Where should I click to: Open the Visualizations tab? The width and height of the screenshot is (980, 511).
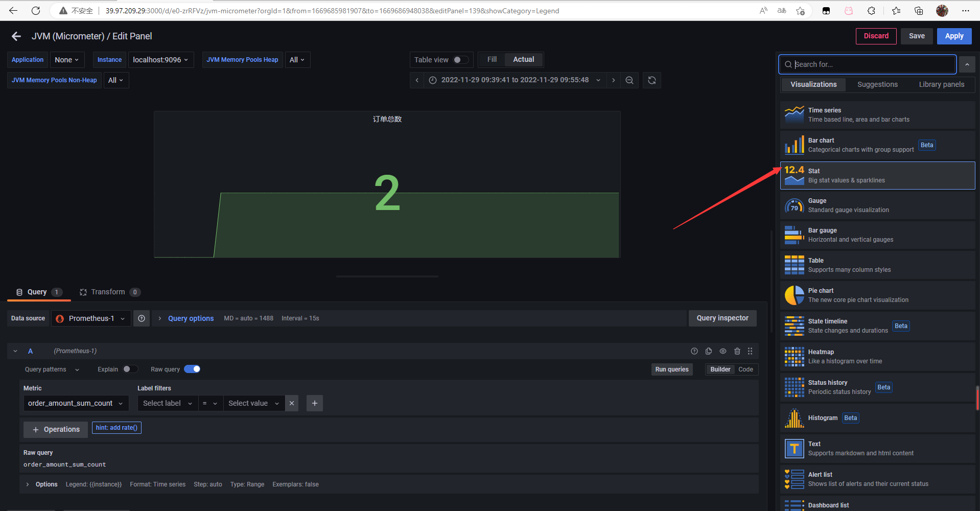pos(813,84)
